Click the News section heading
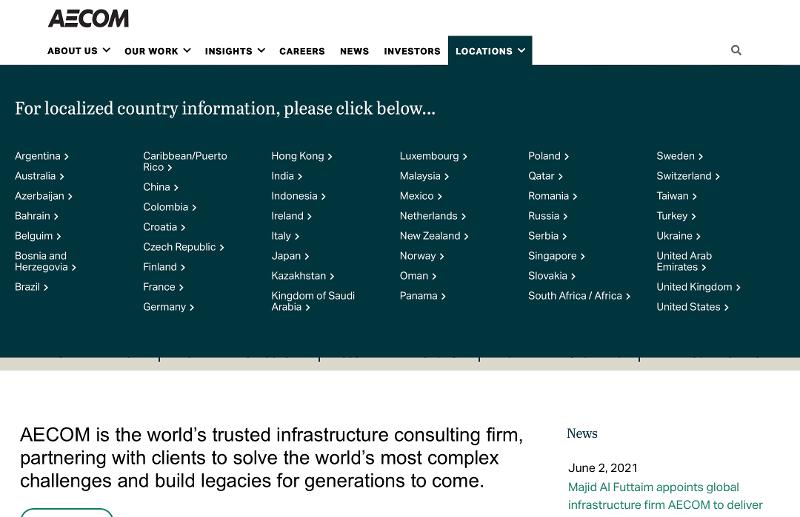Viewport: 800px width, 517px height. [x=582, y=433]
